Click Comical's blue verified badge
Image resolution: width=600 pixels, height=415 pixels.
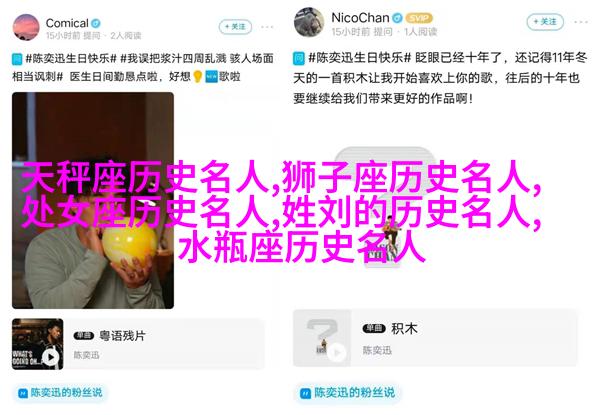click(x=96, y=24)
